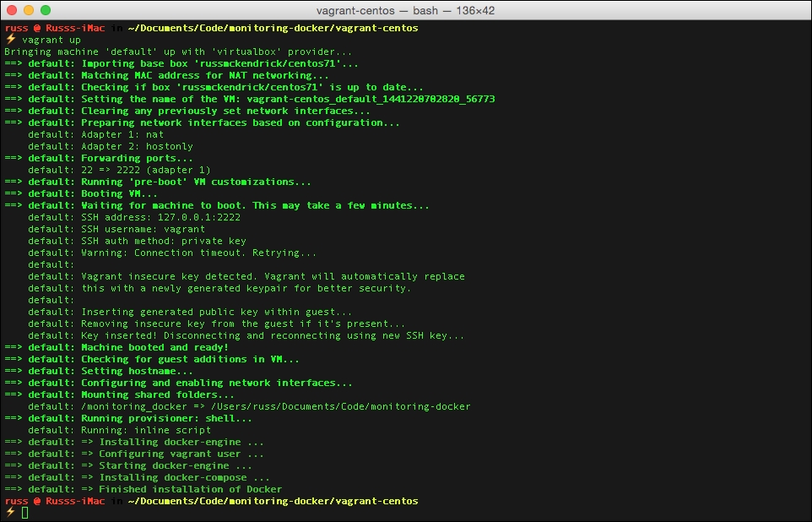Click the 'Key inserted! Disconnecting and reconnecting' line
Image resolution: width=812 pixels, height=522 pixels.
[246, 336]
